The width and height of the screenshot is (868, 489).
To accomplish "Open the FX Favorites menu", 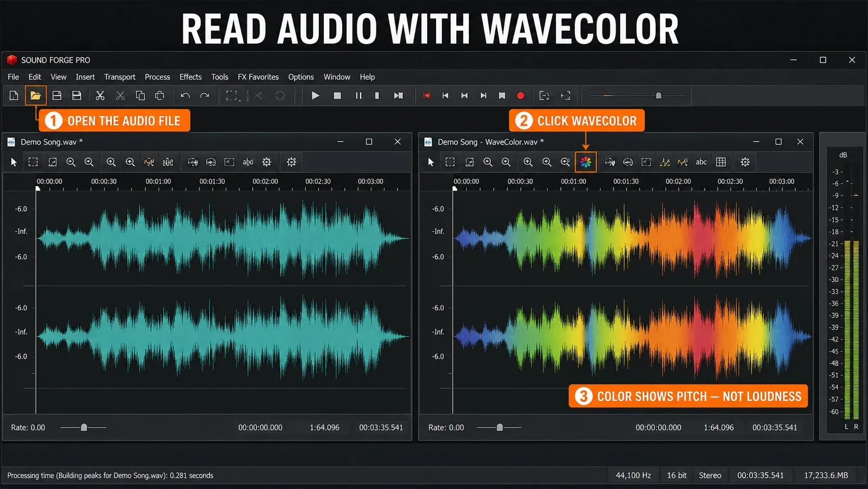I will coord(258,77).
